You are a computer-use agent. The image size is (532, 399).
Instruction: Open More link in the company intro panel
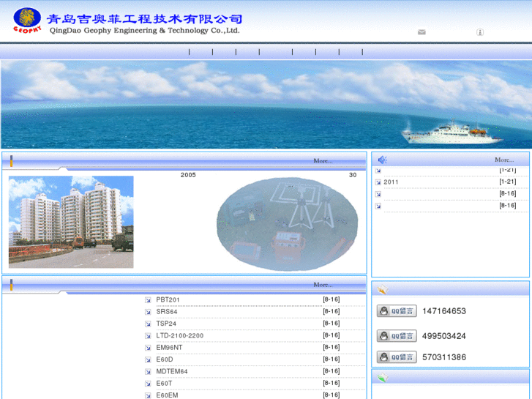(x=322, y=161)
